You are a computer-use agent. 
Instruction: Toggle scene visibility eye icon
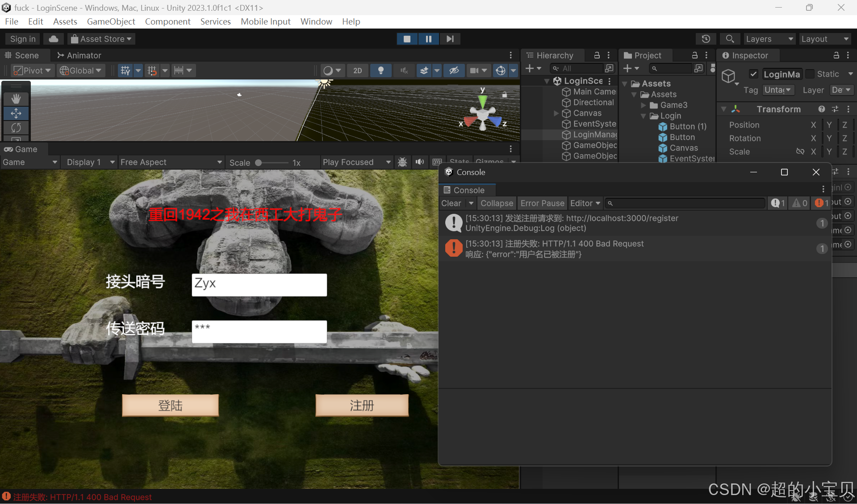point(454,71)
